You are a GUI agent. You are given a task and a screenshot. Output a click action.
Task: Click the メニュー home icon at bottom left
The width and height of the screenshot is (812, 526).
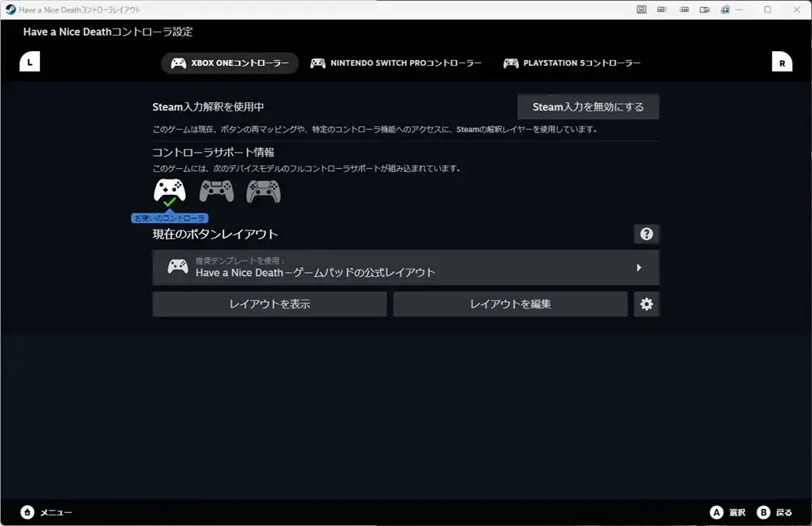pos(28,512)
